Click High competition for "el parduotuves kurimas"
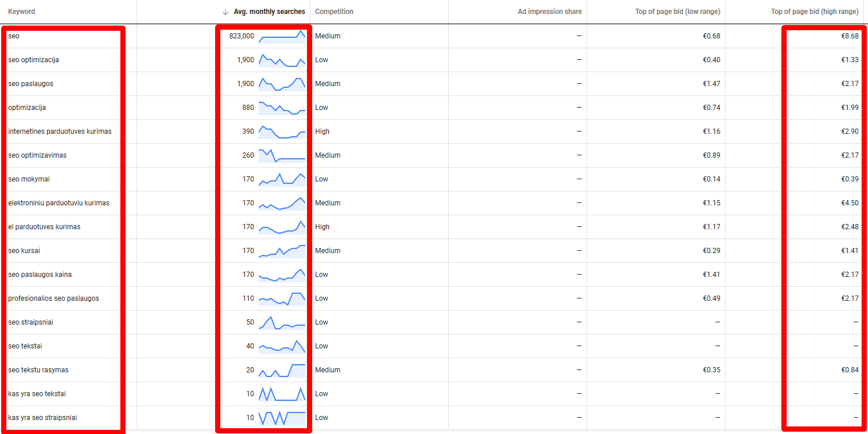The height and width of the screenshot is (434, 868). [x=322, y=227]
